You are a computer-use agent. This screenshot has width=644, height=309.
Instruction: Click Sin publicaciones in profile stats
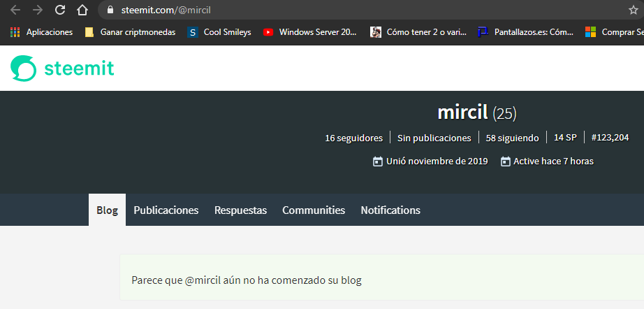[x=434, y=138]
